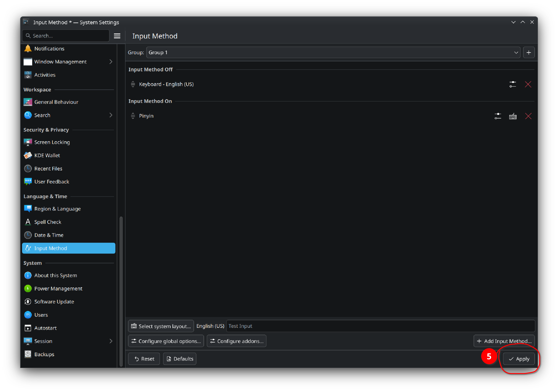Grab the Pinyin drag handle
The image size is (558, 392).
point(133,116)
